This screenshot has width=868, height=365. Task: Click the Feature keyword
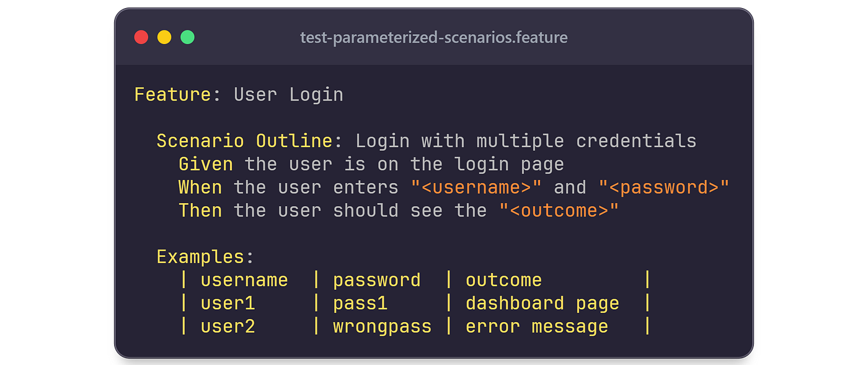tap(172, 94)
